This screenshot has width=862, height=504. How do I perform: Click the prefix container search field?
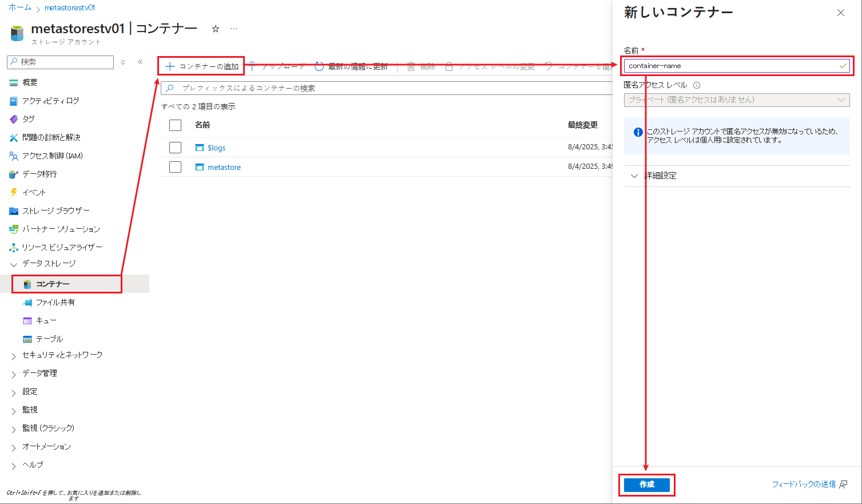387,88
